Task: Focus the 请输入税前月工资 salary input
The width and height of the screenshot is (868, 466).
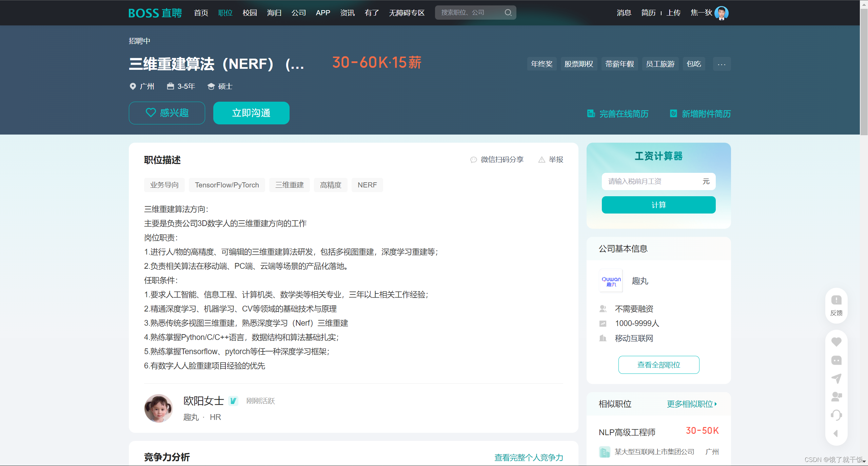Action: pyautogui.click(x=658, y=181)
